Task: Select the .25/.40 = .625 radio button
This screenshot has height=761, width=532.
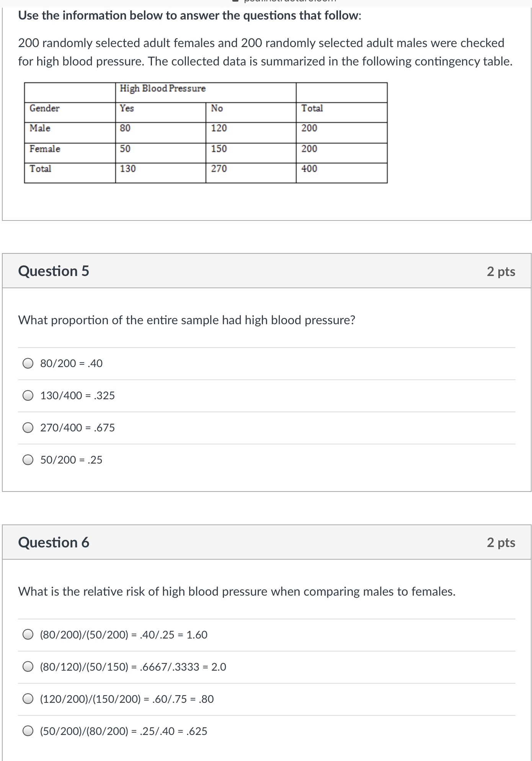Action: pyautogui.click(x=28, y=731)
